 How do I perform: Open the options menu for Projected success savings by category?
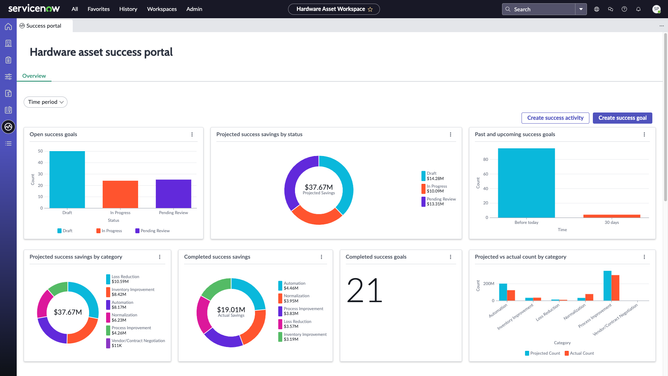pos(160,257)
